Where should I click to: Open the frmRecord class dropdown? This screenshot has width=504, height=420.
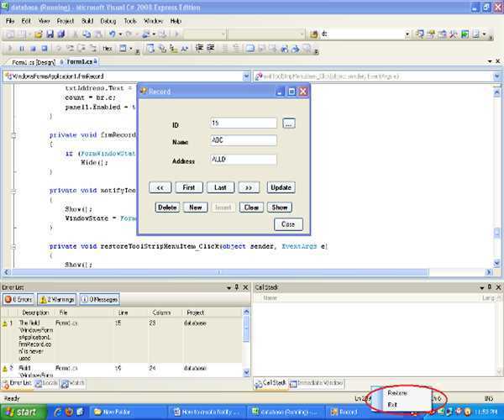(x=245, y=76)
